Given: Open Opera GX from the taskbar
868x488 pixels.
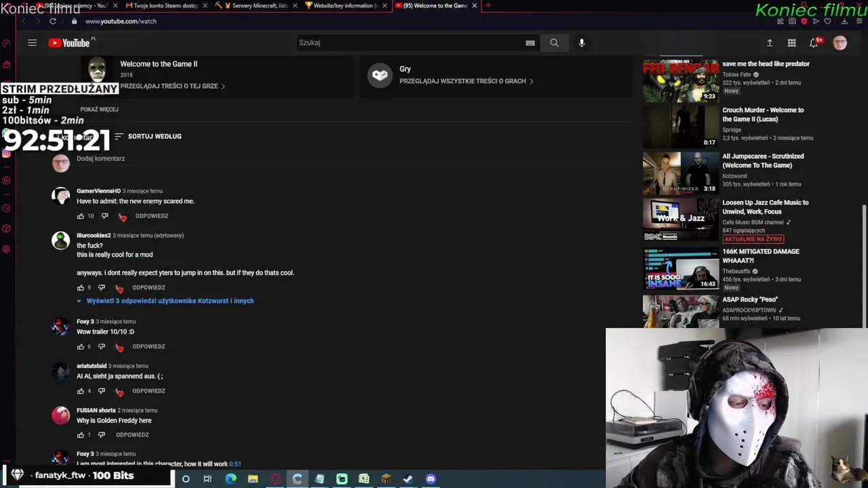Looking at the screenshot, I should [275, 479].
